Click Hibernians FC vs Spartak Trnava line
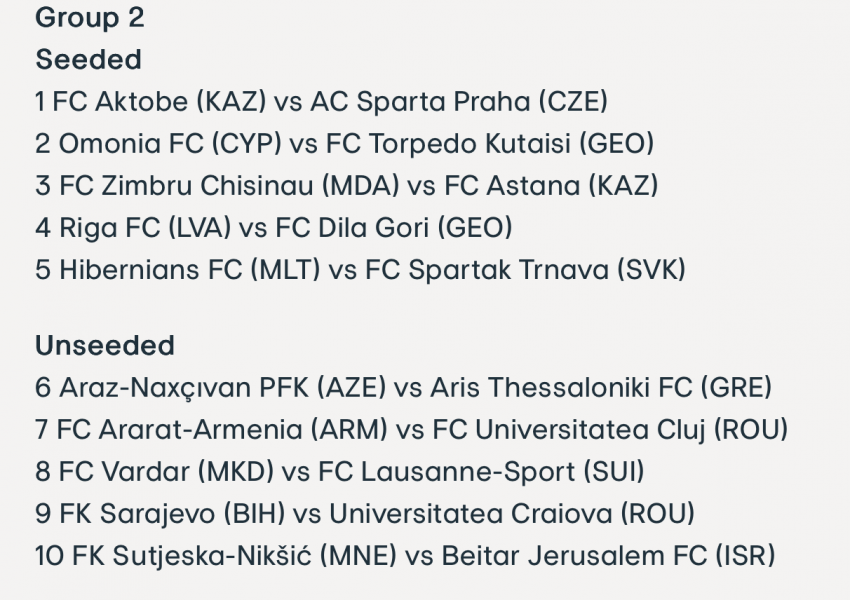Image resolution: width=850 pixels, height=600 pixels. tap(360, 270)
